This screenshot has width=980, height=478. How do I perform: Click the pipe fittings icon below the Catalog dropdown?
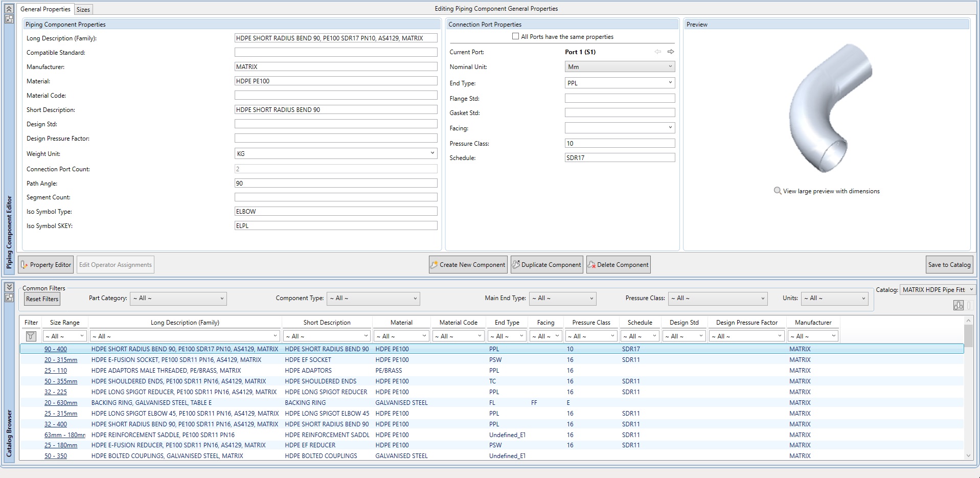[958, 305]
